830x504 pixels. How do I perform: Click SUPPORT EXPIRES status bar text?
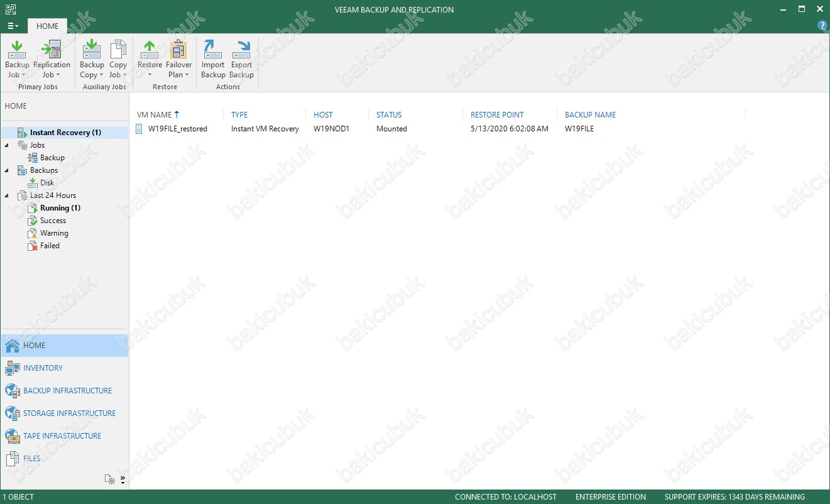tap(734, 497)
